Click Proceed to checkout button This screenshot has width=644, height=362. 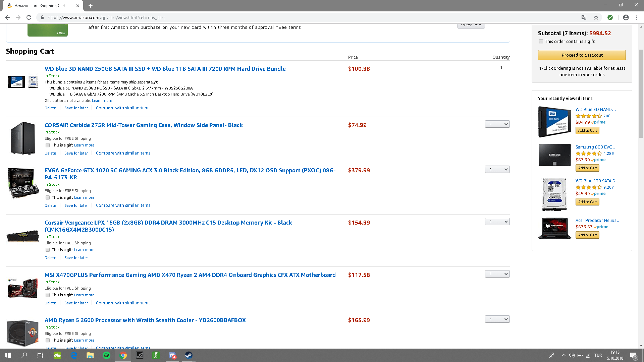coord(582,55)
